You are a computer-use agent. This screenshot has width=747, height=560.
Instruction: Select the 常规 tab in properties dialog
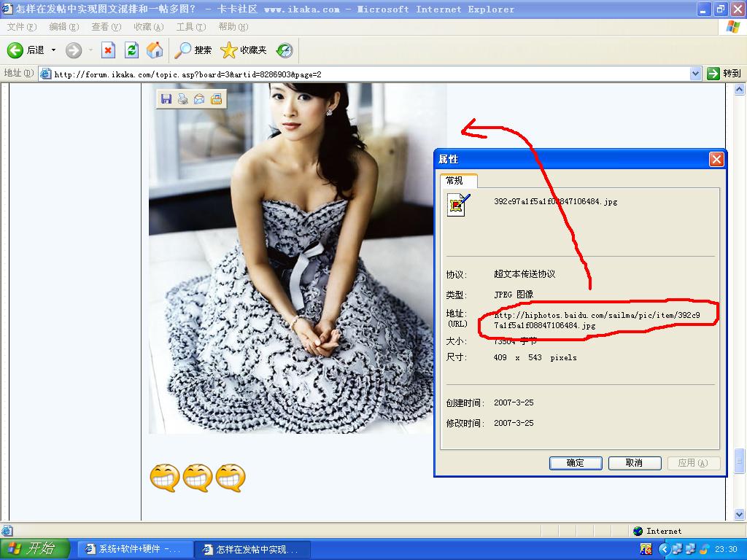tap(458, 181)
